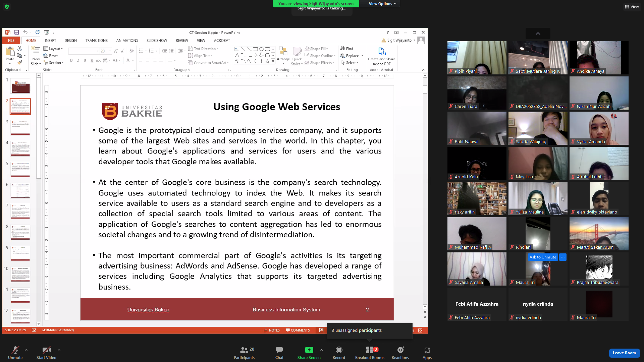Switch to the ANIMATIONS tab
The image size is (644, 362).
click(x=127, y=41)
